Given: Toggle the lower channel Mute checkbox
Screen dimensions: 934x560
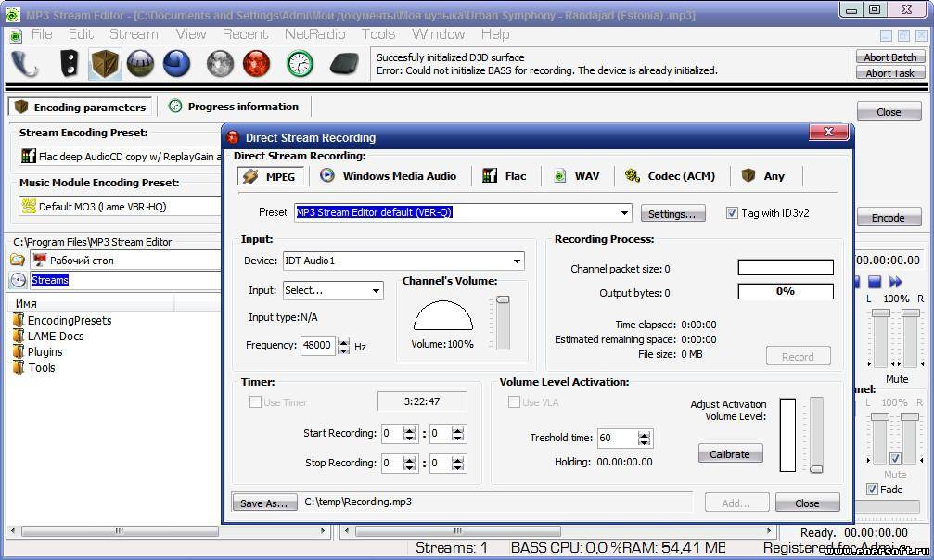Looking at the screenshot, I should click(x=895, y=458).
